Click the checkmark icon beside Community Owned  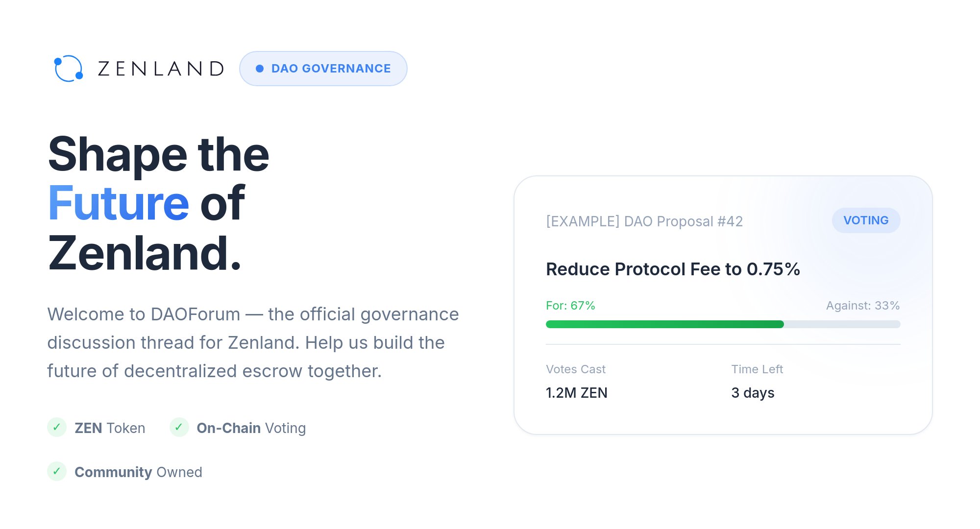[x=57, y=471]
